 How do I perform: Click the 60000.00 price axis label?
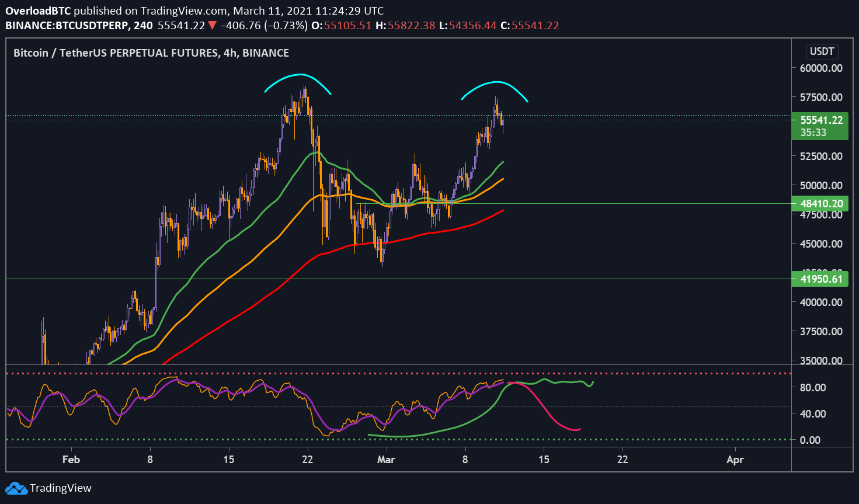coord(821,68)
